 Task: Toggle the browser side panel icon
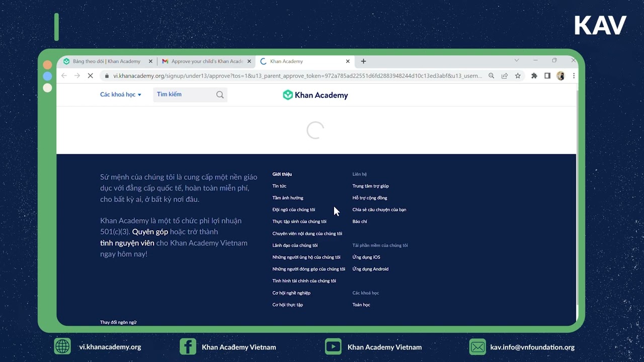pos(547,76)
